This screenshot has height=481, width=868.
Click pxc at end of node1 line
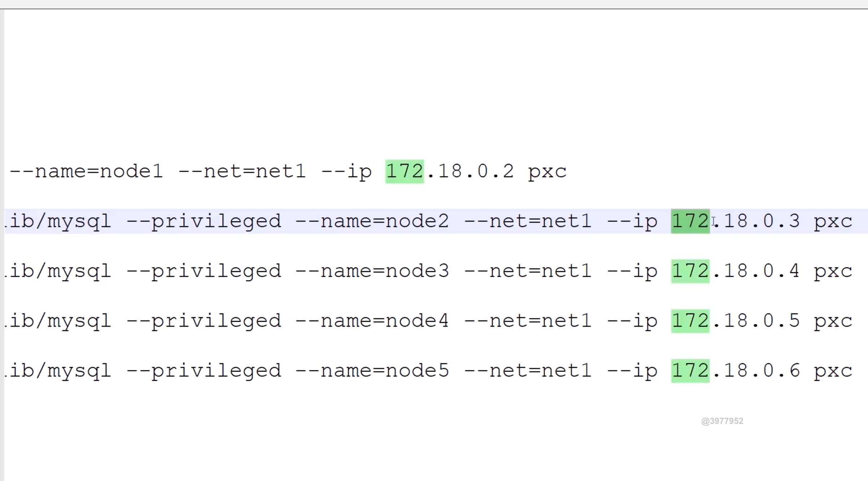pyautogui.click(x=547, y=172)
